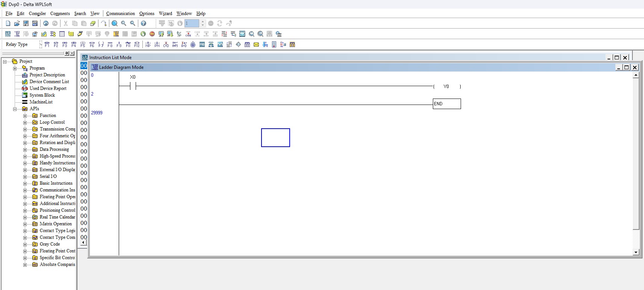Click the yellow envelope toolbar icon

(256, 44)
